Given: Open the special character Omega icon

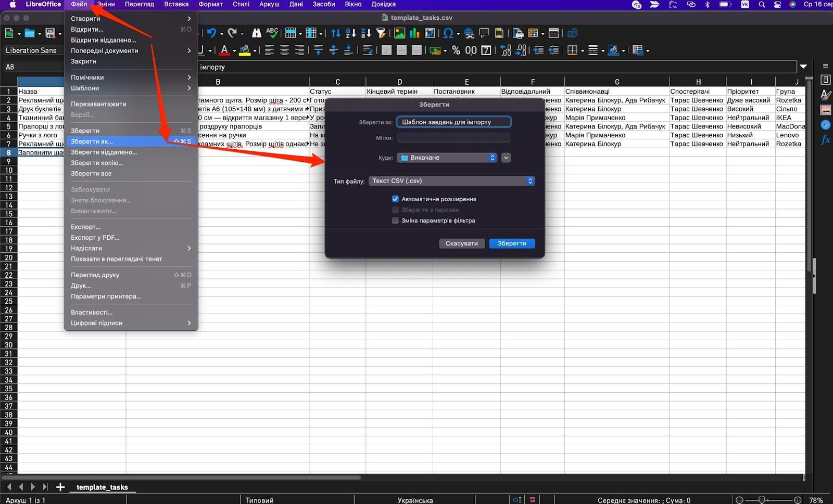Looking at the screenshot, I should tap(447, 33).
